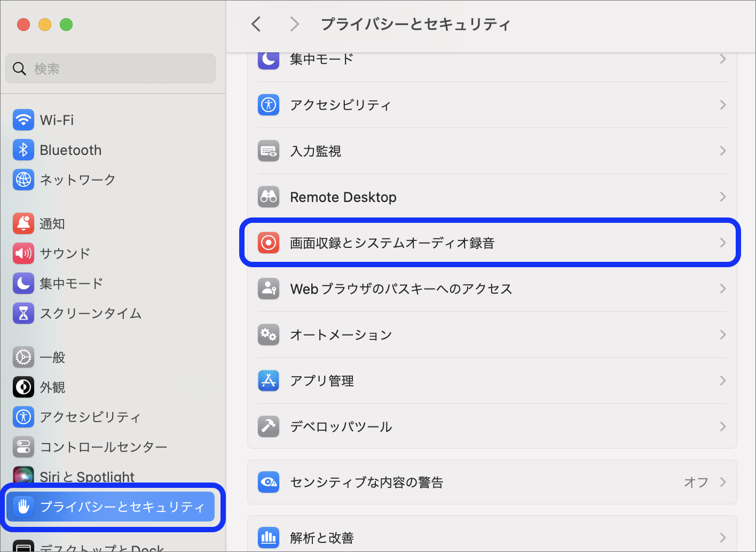Click the 解析と改善 label text
Image resolution: width=756 pixels, height=552 pixels.
pyautogui.click(x=322, y=538)
